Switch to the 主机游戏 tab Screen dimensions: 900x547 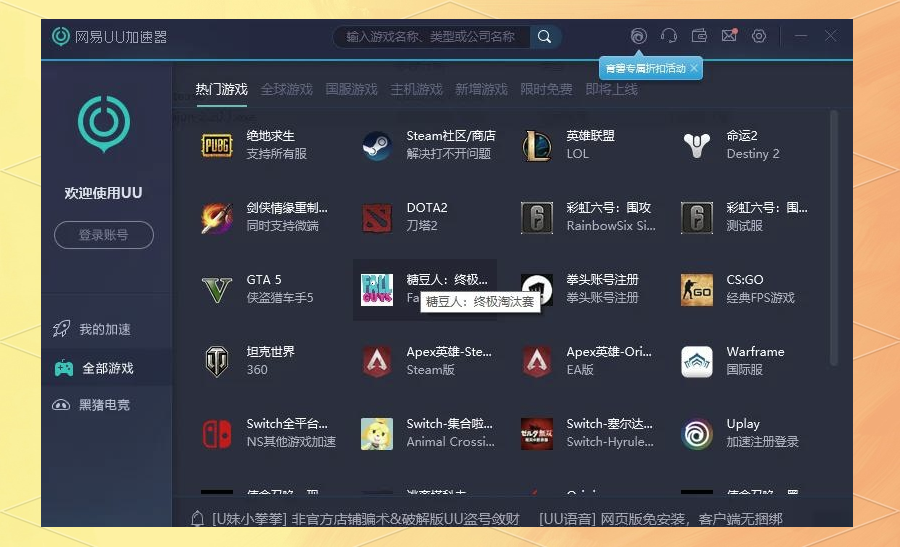pyautogui.click(x=417, y=90)
